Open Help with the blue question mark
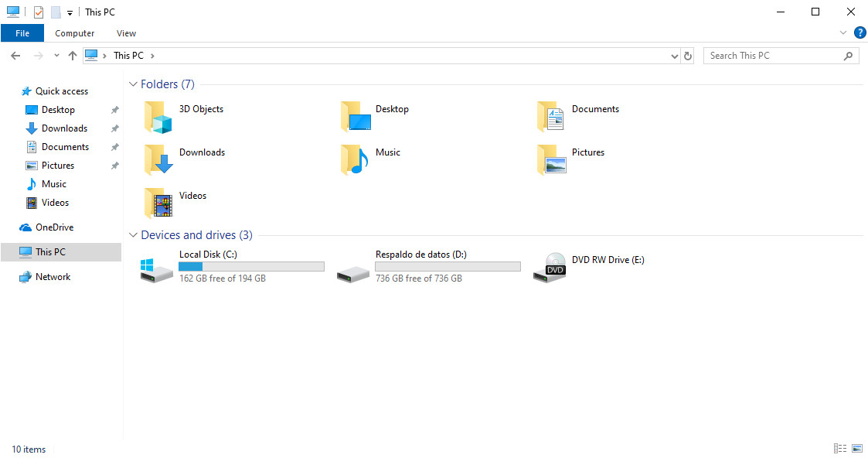The image size is (868, 458). pos(859,32)
